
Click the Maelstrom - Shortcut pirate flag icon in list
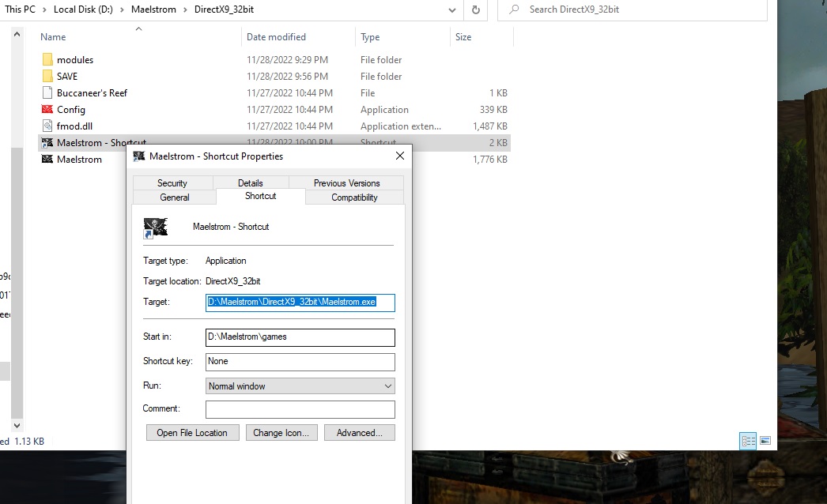tap(47, 142)
